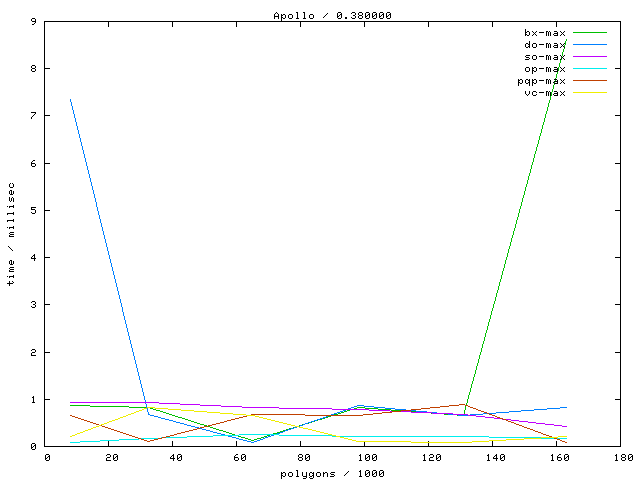The image size is (640, 480).
Task: Click yellow line sample beside vc-max
Action: coord(589,93)
